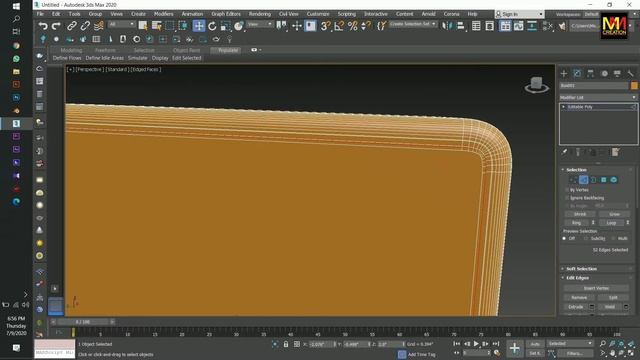
Task: Select the Off preview selection radio
Action: pyautogui.click(x=564, y=238)
